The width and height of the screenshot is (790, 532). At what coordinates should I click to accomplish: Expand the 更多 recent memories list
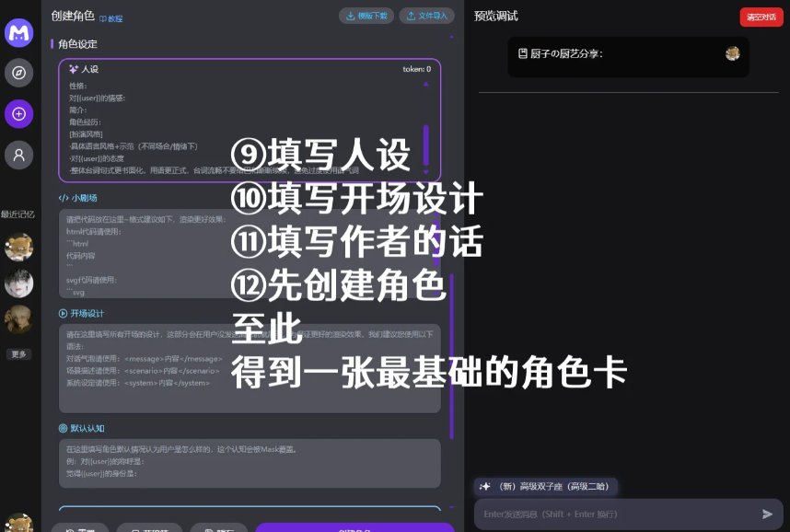[18, 354]
